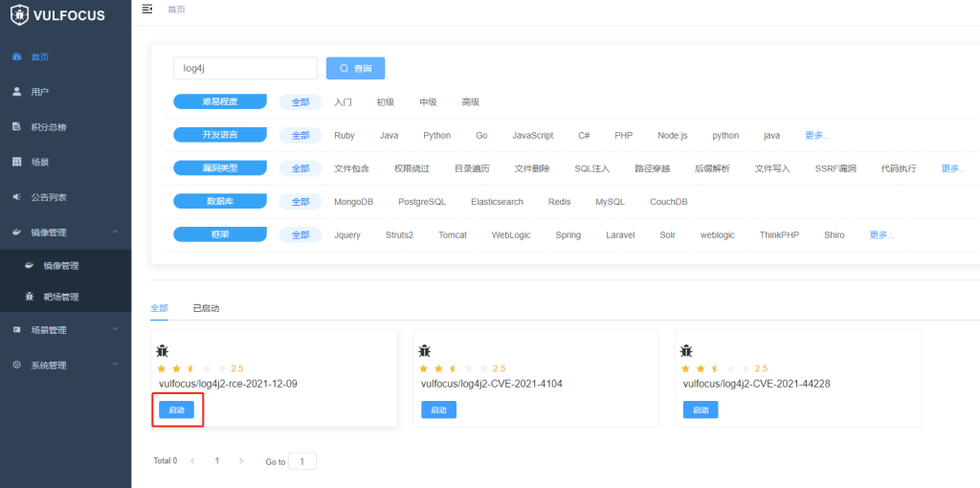
Task: Select 全部 in the 难易程度 row
Action: coord(301,101)
